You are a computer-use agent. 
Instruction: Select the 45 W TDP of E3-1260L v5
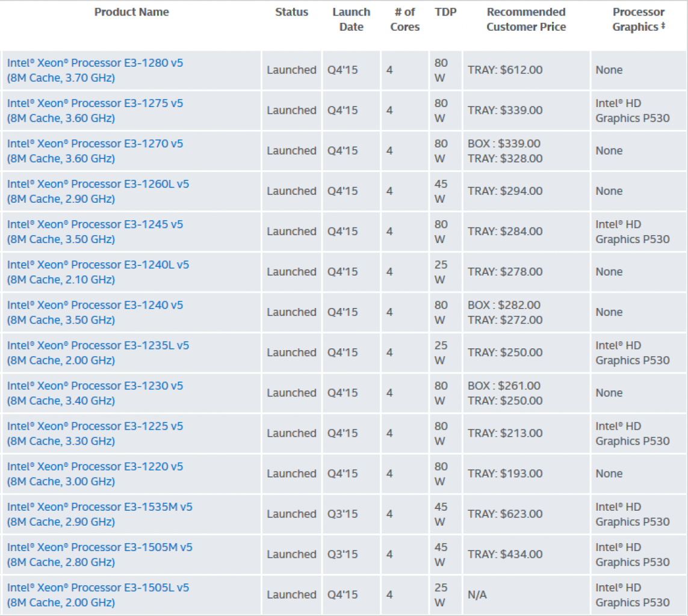pyautogui.click(x=441, y=191)
